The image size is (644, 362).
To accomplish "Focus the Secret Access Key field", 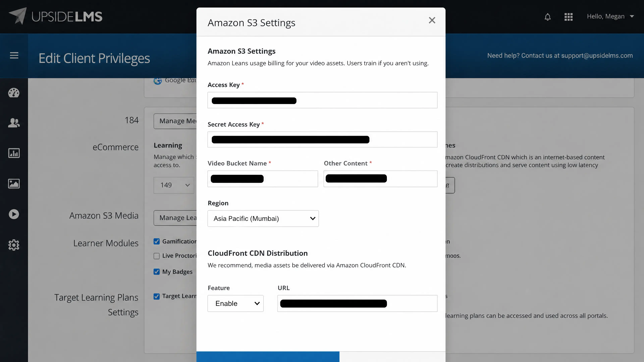I will [x=322, y=139].
